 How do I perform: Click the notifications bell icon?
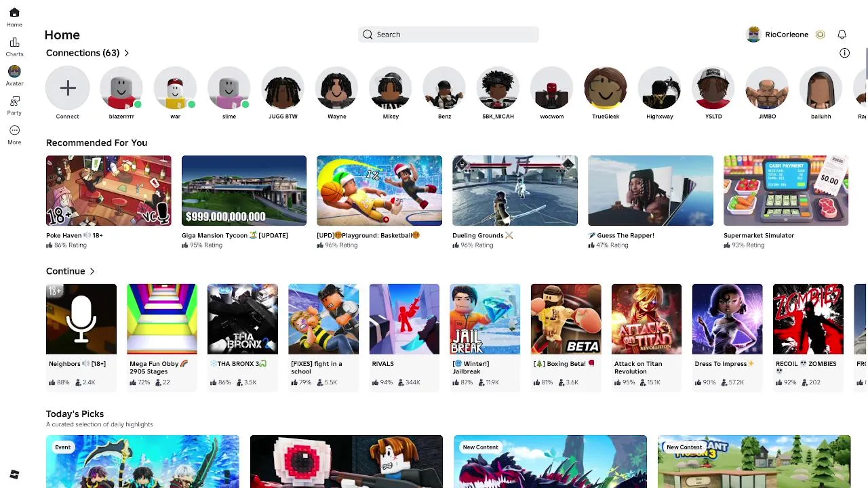tap(842, 35)
